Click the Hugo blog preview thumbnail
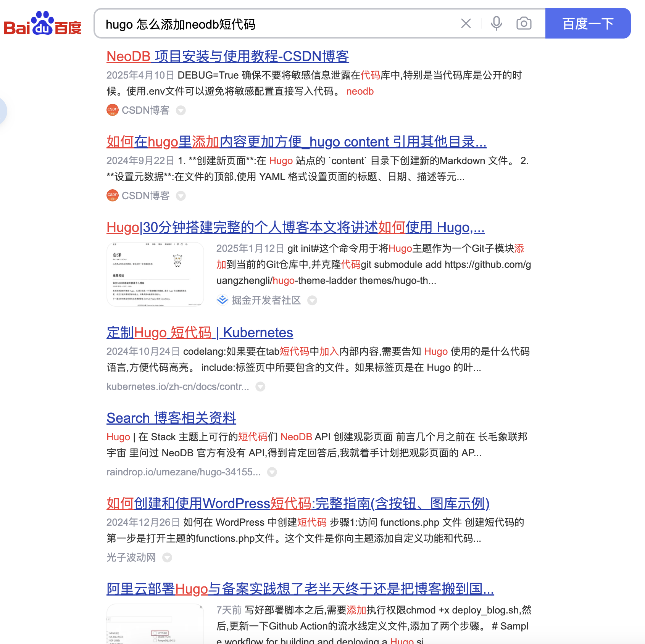 pos(155,274)
